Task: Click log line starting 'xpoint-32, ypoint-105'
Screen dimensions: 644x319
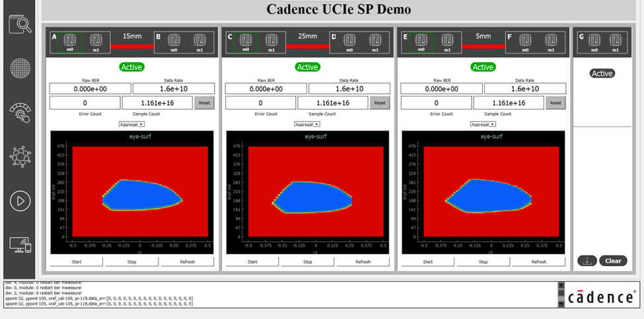Action: click(99, 304)
